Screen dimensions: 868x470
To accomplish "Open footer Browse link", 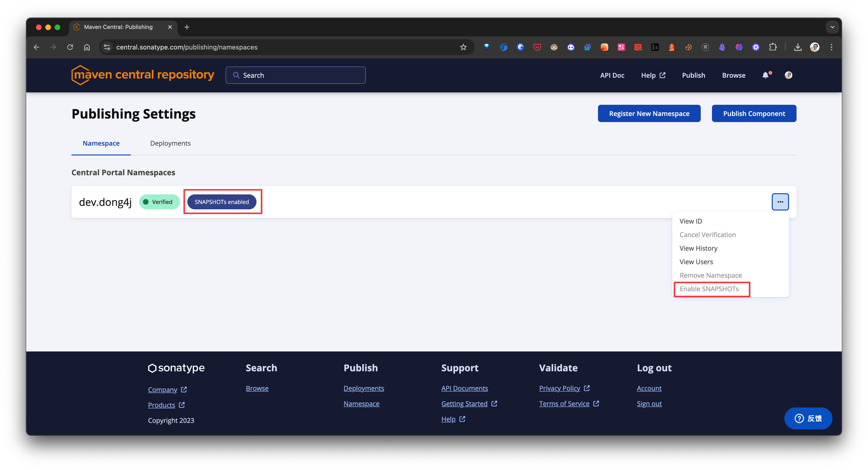I will coord(257,388).
